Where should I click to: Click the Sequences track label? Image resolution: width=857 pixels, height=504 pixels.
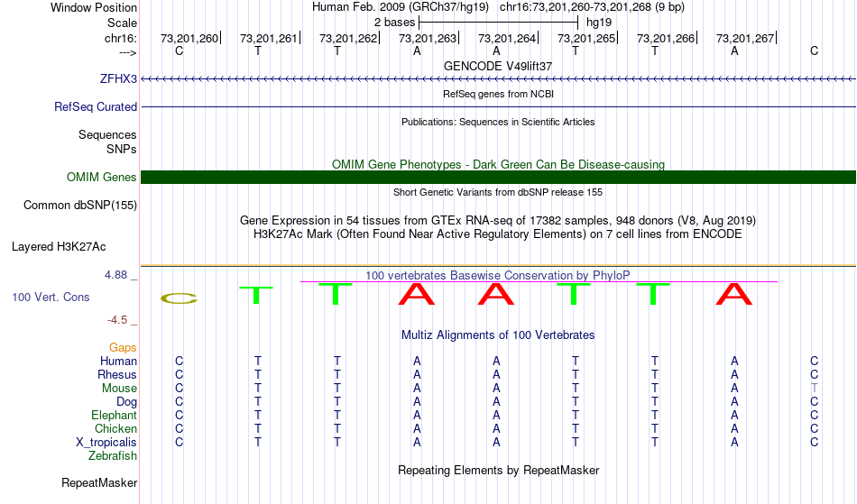point(107,135)
